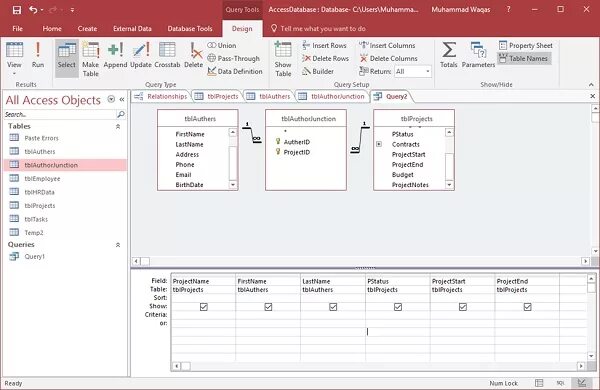This screenshot has width=600, height=390.
Task: Switch to the Create ribbon tab
Action: tap(87, 28)
